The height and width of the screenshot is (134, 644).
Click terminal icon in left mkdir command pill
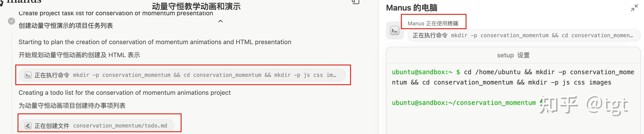click(28, 75)
